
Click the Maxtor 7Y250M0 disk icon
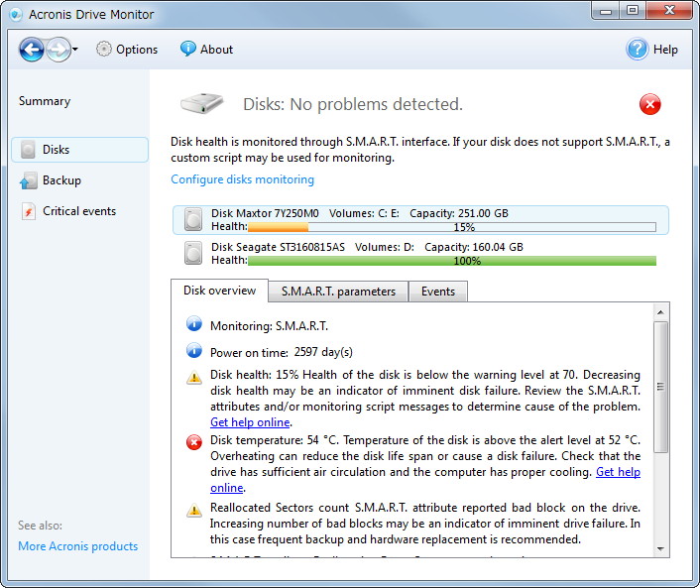[x=193, y=220]
